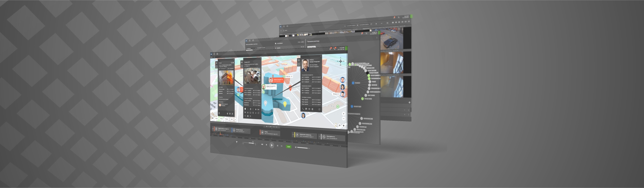Open calls phone icon in front window header
Image resolution: width=644 pixels, height=188 pixels.
tap(334, 49)
